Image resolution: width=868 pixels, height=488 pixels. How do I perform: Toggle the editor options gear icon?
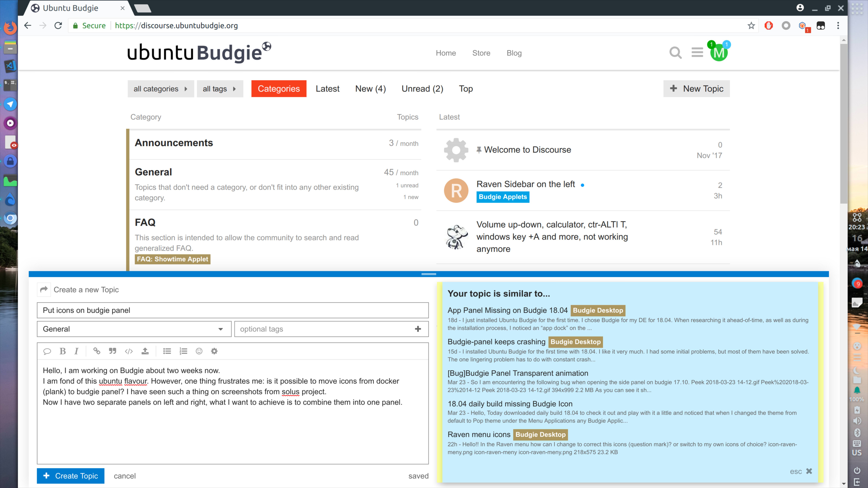coord(214,351)
